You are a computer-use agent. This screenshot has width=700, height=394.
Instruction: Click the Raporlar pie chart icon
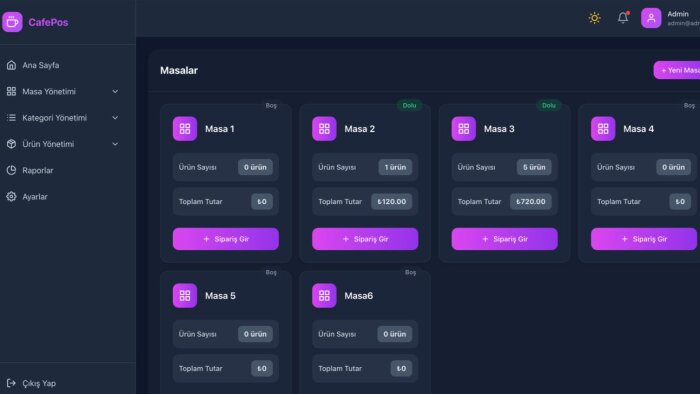[12, 170]
